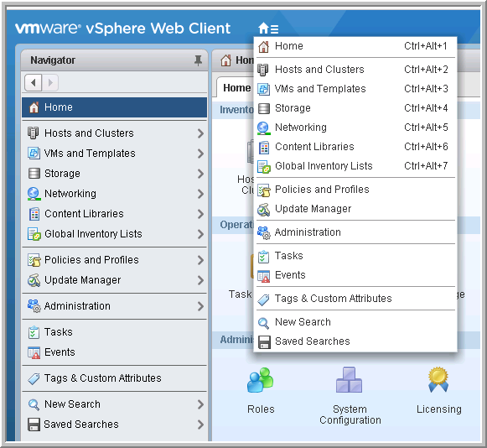This screenshot has width=487, height=448.
Task: Click the Events icon in Navigator
Action: (34, 352)
